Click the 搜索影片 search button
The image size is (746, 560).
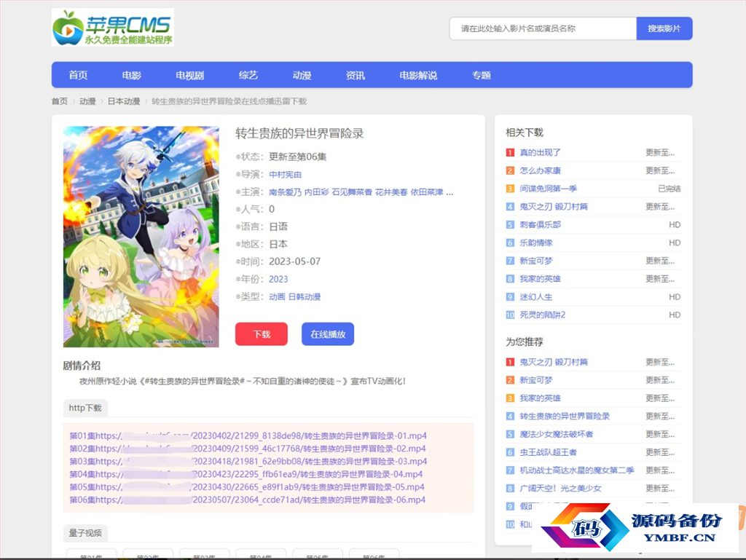coord(664,28)
